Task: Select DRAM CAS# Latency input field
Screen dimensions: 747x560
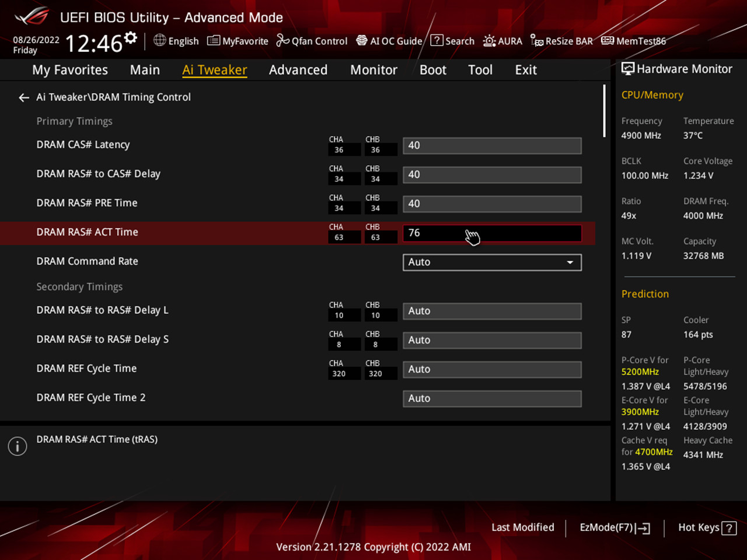Action: pos(492,146)
